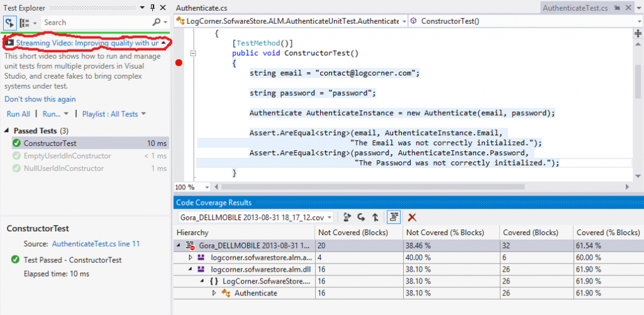Open AuthenticateTest.cs line 11 source link
Viewport: 644px width, 315px height.
pos(96,244)
